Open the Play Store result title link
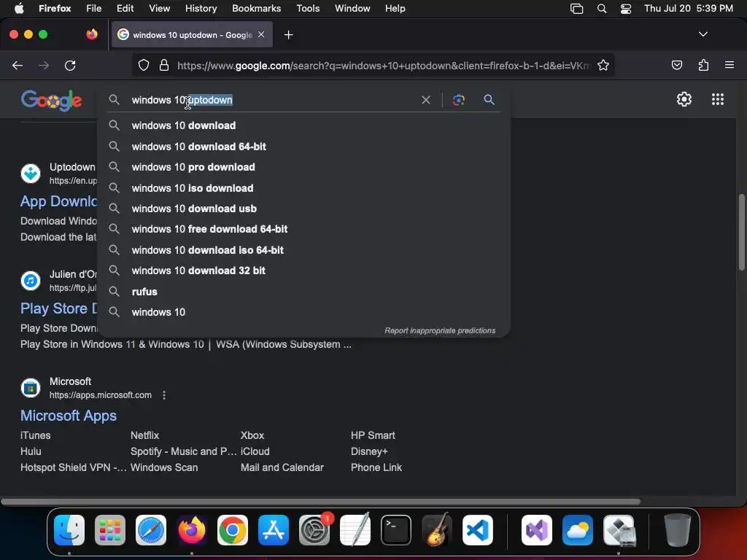Viewport: 747px width, 560px height. pos(58,308)
